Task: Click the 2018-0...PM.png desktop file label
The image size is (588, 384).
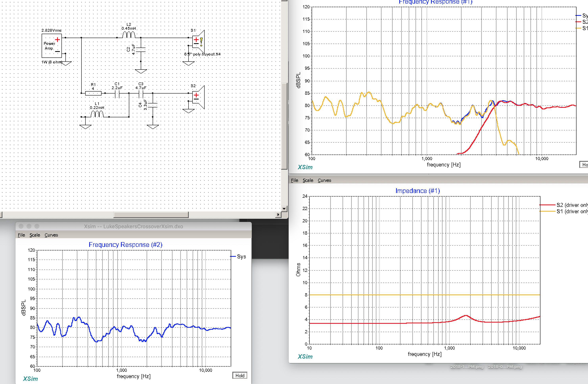Action: tap(505, 367)
